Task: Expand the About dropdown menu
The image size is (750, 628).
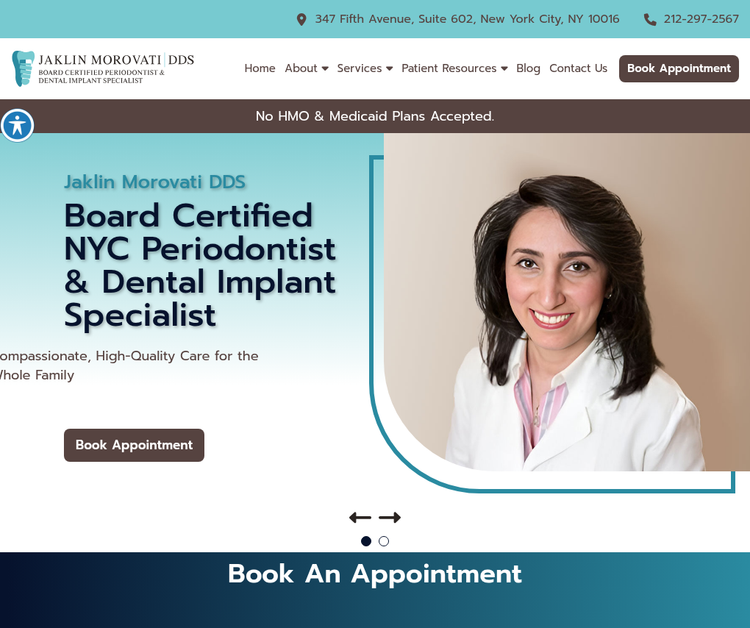Action: click(x=307, y=68)
